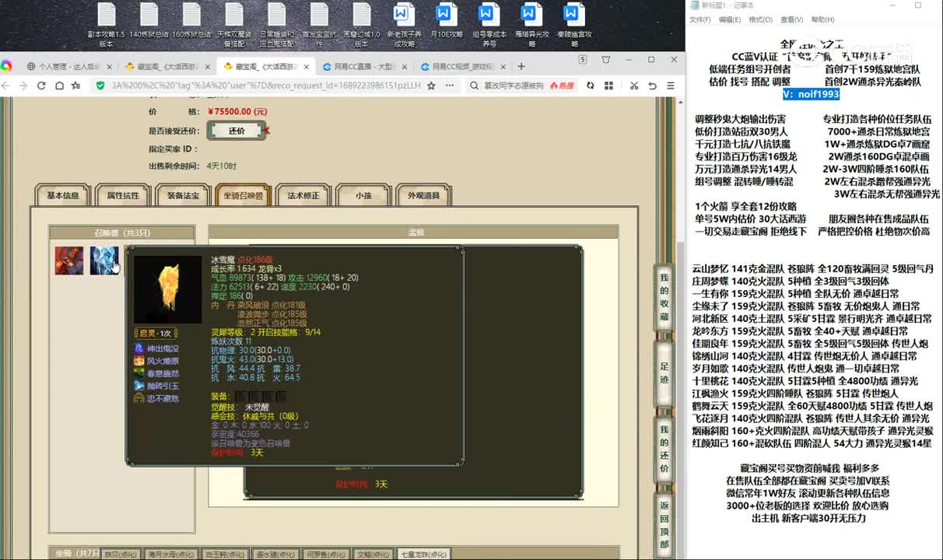Viewport: 943px width, 560px height.
Task: Open the 法术修正 tab
Action: [303, 196]
